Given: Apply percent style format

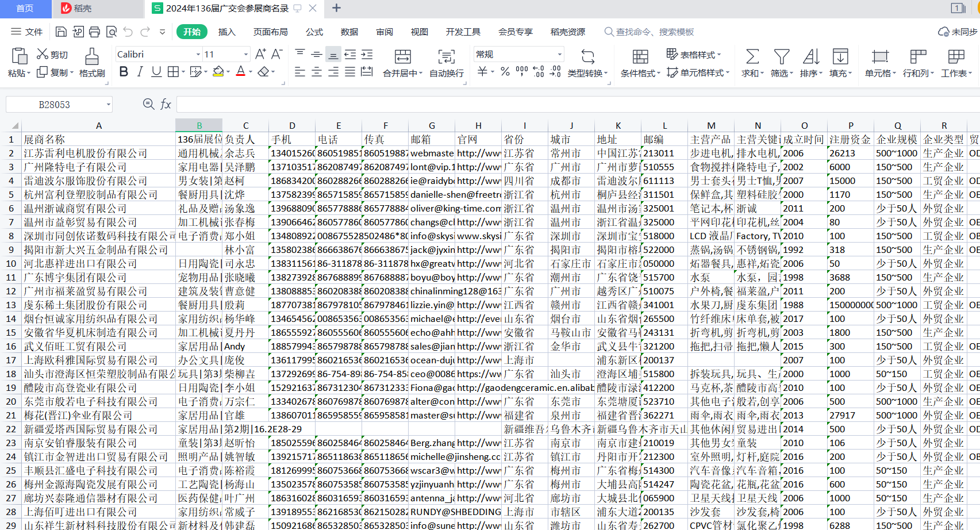Looking at the screenshot, I should click(505, 72).
